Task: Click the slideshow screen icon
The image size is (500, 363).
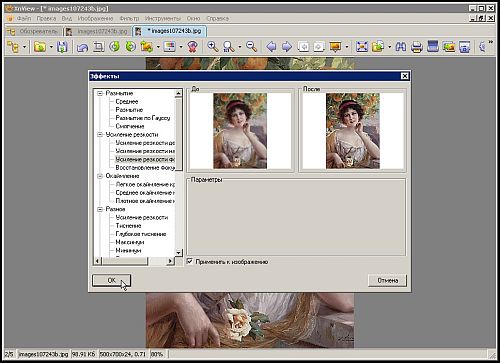Action: (335, 47)
